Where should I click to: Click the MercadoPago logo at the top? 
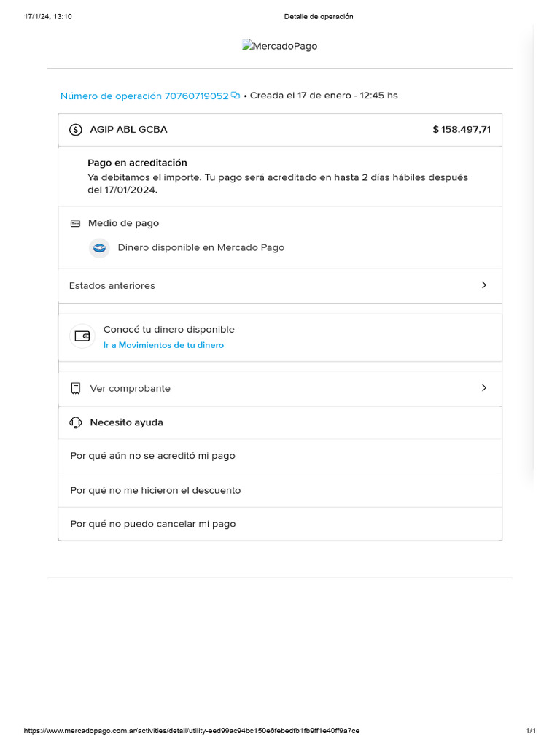click(x=280, y=46)
